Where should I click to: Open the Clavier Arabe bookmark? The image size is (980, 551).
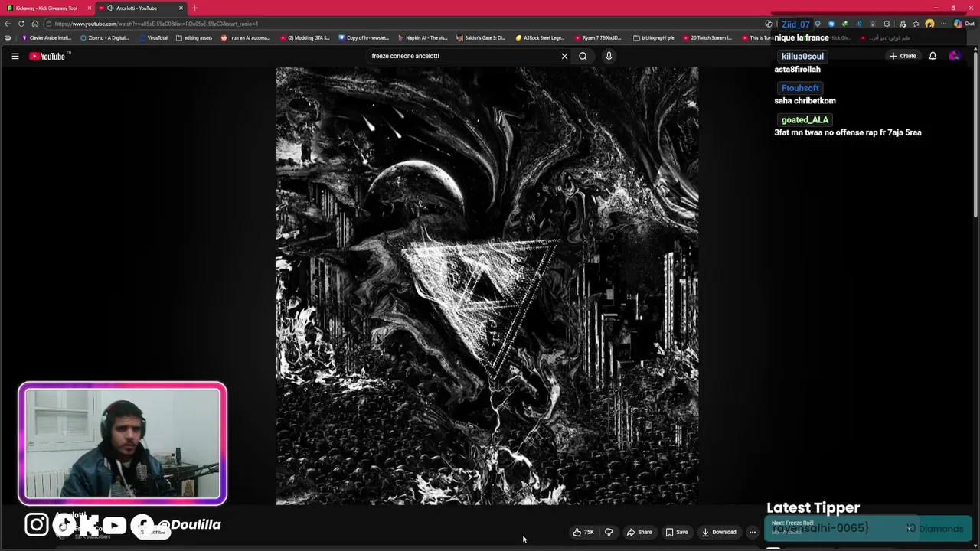[47, 37]
